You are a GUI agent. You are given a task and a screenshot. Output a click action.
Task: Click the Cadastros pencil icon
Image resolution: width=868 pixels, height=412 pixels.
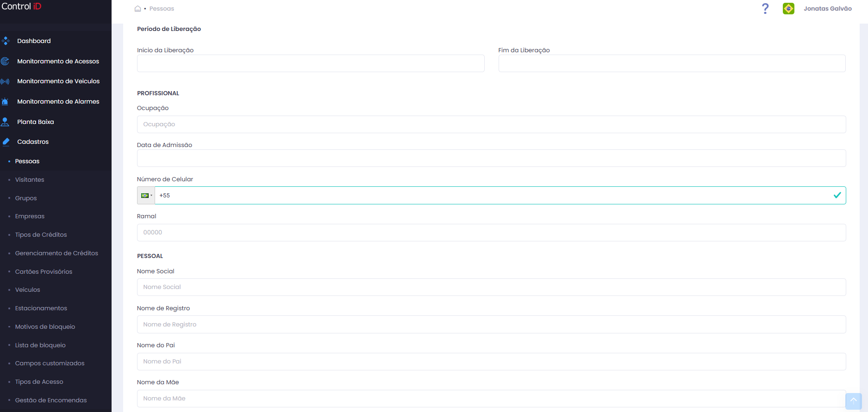pyautogui.click(x=6, y=142)
